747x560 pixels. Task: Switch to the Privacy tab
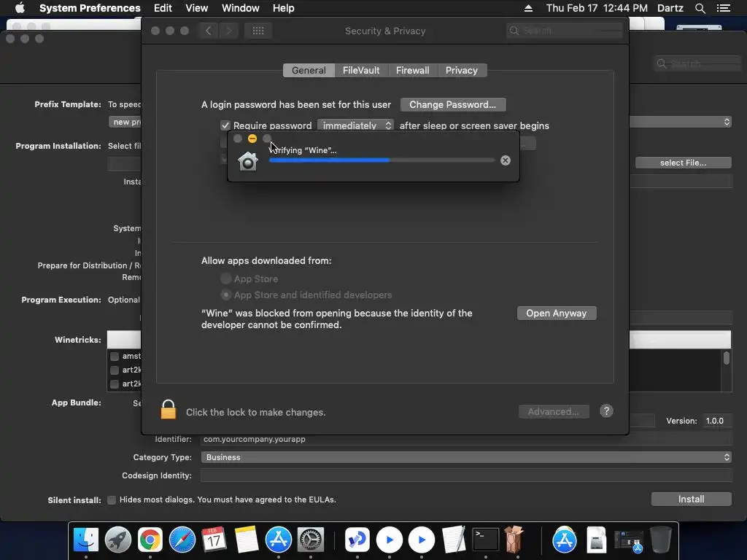(x=462, y=71)
